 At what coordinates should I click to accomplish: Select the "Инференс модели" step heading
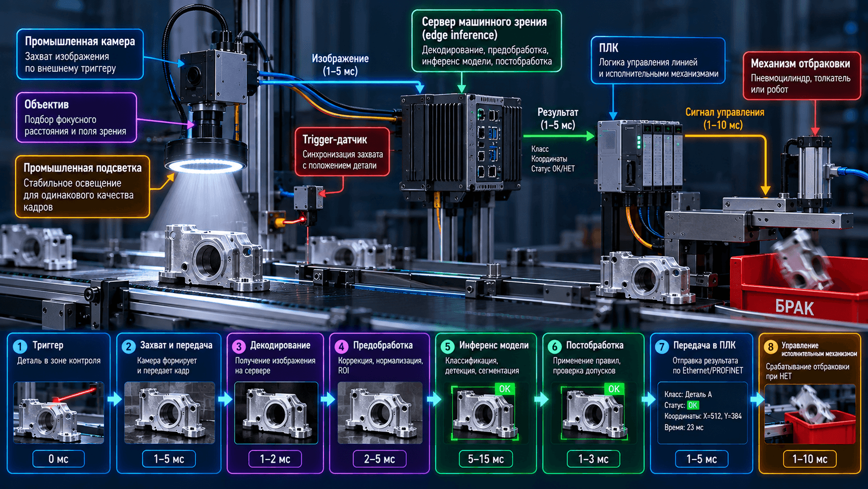coord(494,345)
